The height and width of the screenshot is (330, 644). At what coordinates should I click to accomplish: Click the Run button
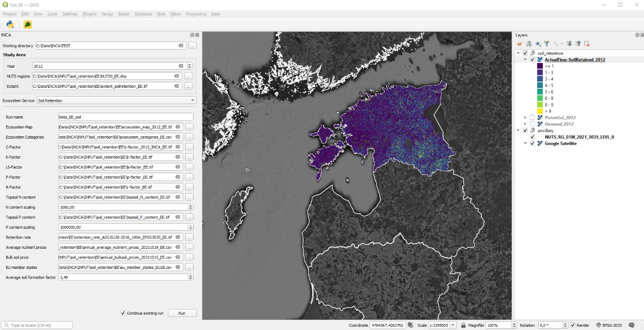[182, 313]
